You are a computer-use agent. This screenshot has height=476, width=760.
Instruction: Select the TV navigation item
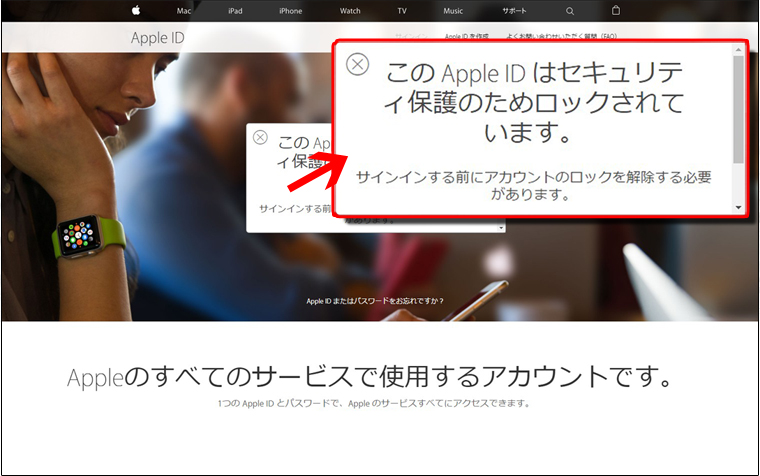point(402,11)
